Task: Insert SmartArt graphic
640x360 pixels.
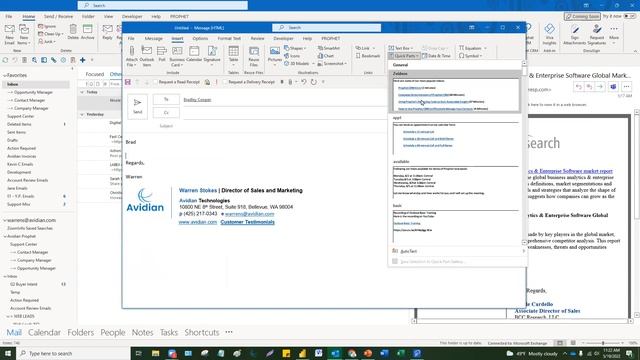Action: pyautogui.click(x=329, y=48)
